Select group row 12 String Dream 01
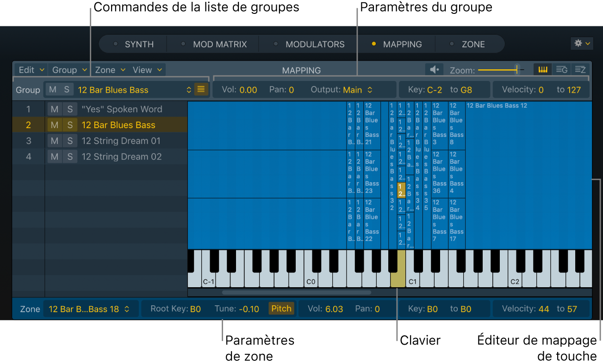 coord(100,141)
